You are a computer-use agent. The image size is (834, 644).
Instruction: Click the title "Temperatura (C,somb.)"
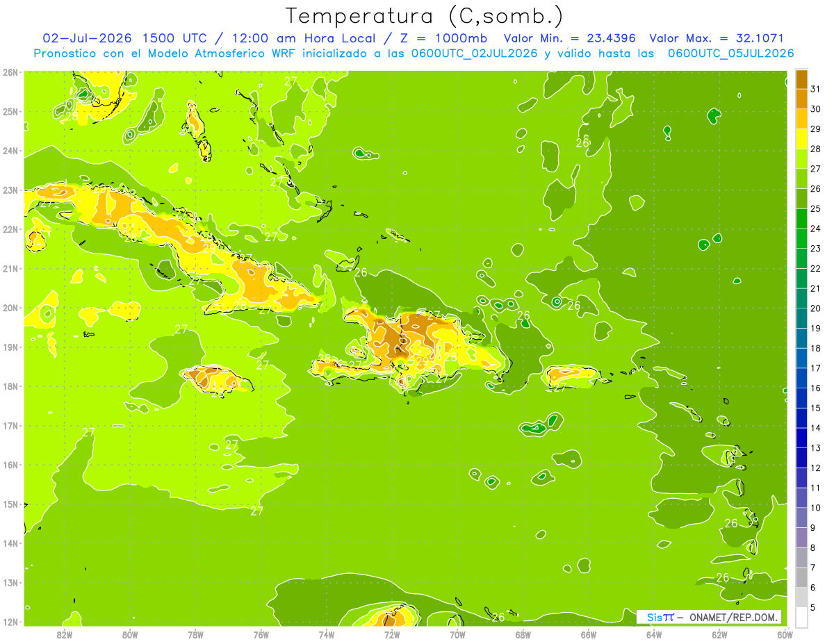pos(425,17)
